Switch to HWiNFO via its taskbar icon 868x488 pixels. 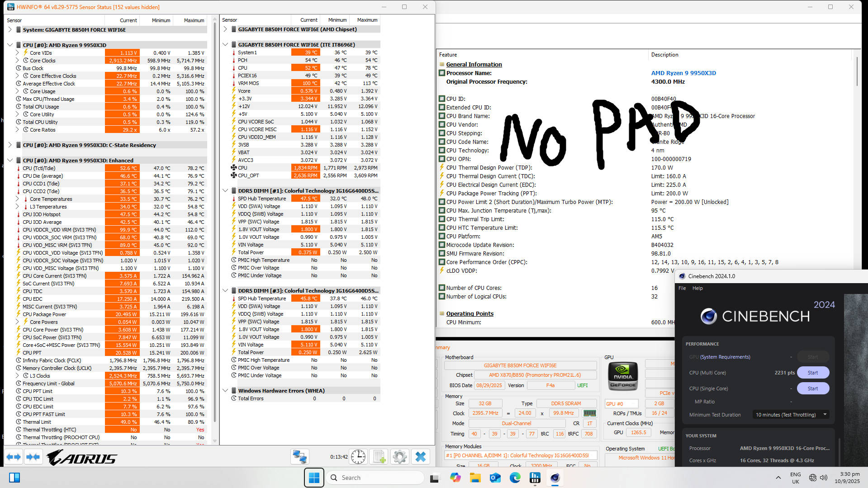click(x=535, y=478)
